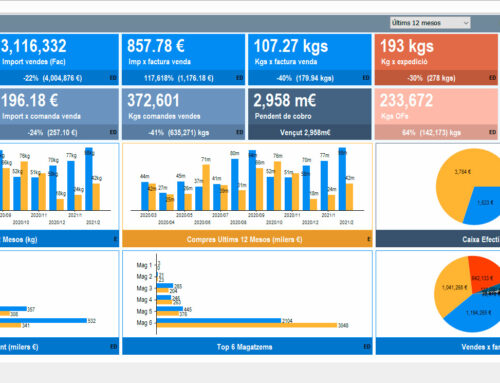Click ED icon on Kgs OFs tile
This screenshot has height=383, width=500.
pos(492,132)
